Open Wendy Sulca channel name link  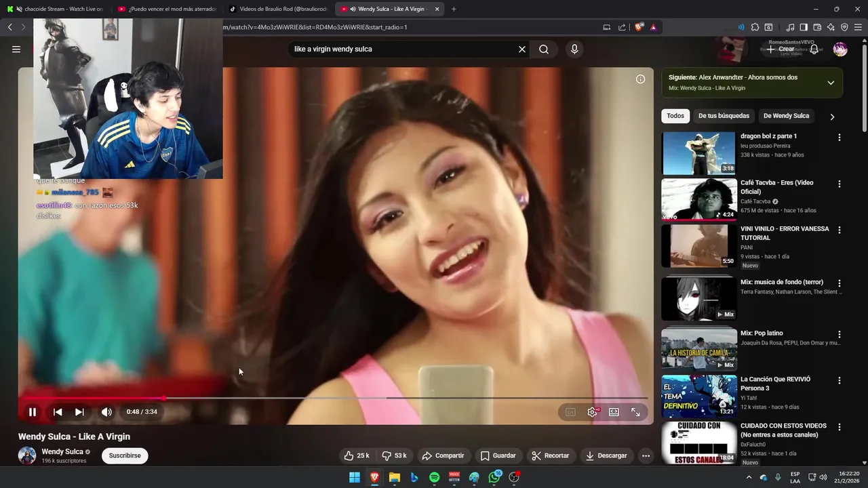(x=62, y=451)
